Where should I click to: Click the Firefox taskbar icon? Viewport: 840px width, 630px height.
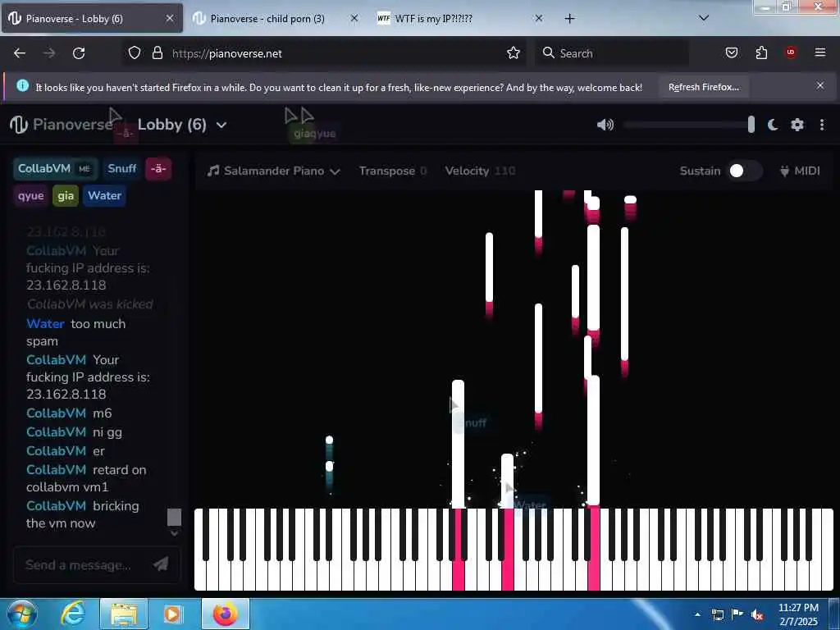point(226,614)
